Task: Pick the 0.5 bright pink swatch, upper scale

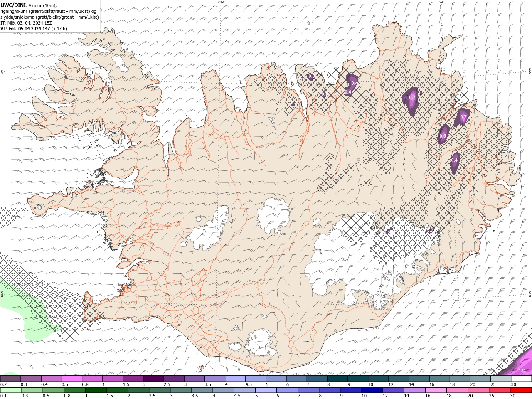Action: coord(71,379)
